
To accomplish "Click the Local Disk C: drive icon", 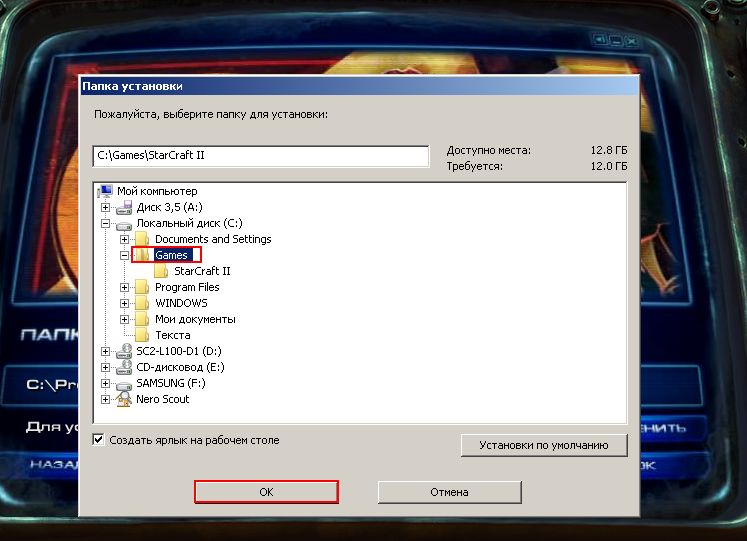I will (124, 224).
